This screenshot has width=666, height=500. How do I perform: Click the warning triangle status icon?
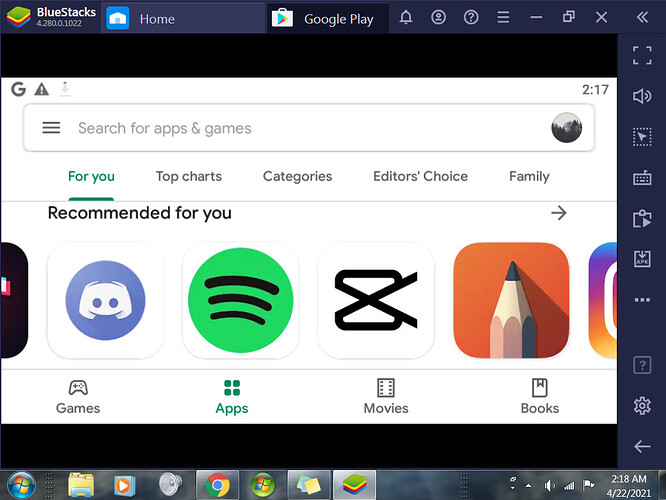42,89
